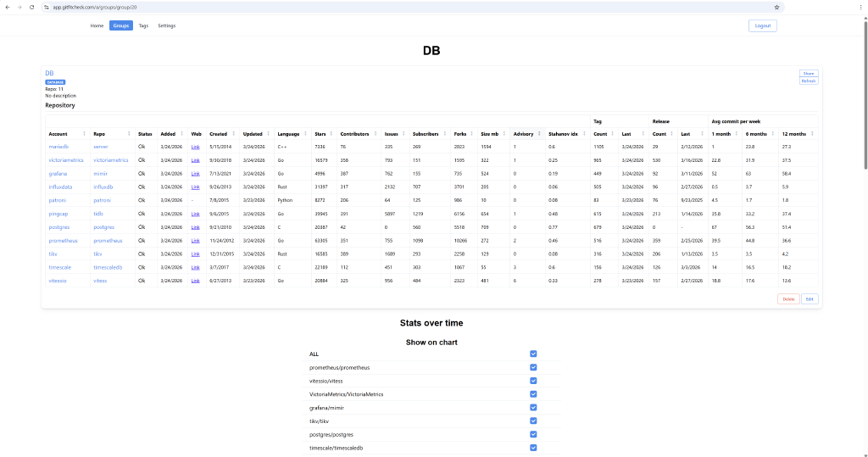This screenshot has height=457, width=868.
Task: Open the mariadb account link
Action: pos(58,147)
